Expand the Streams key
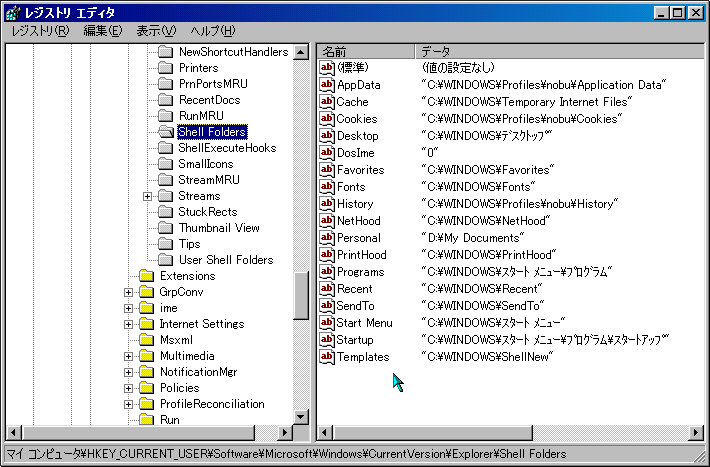Viewport: 710px width, 467px height. click(148, 196)
